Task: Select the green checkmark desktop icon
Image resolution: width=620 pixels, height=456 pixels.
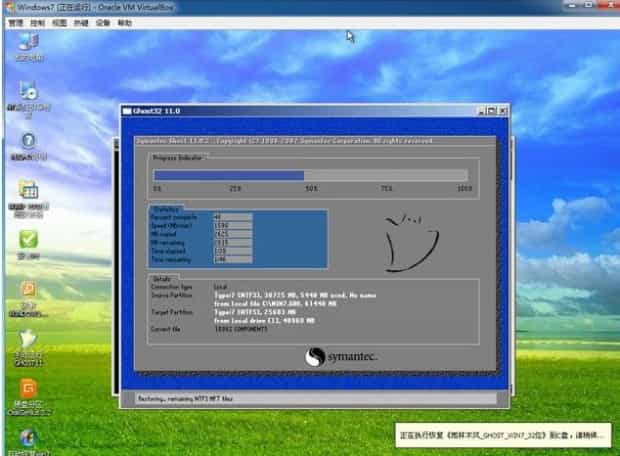Action: click(x=28, y=239)
